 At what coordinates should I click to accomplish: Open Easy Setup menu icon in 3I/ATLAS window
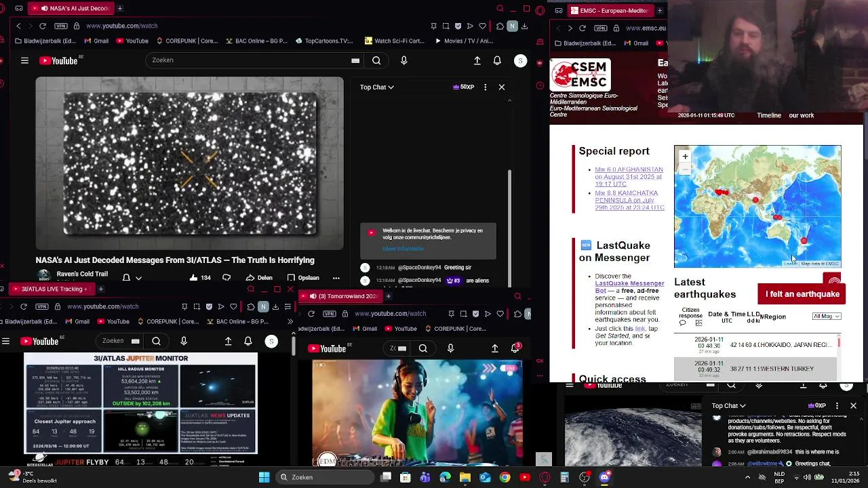coord(288,306)
